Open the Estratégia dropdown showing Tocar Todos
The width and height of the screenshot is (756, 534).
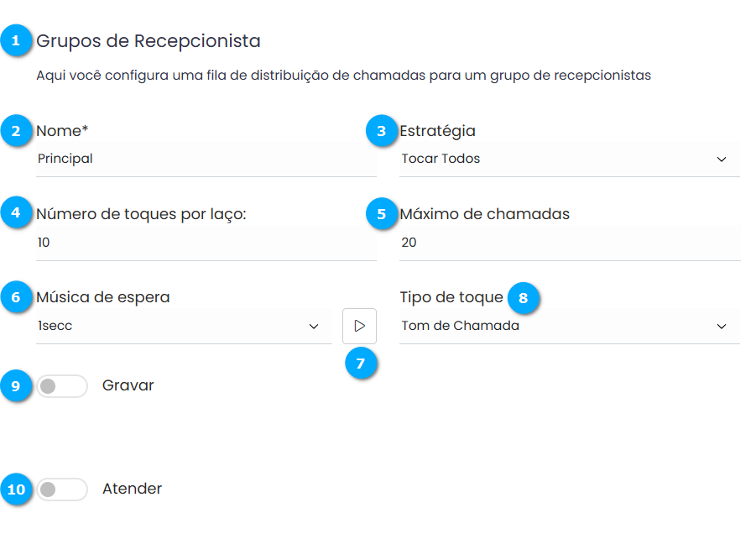click(569, 159)
